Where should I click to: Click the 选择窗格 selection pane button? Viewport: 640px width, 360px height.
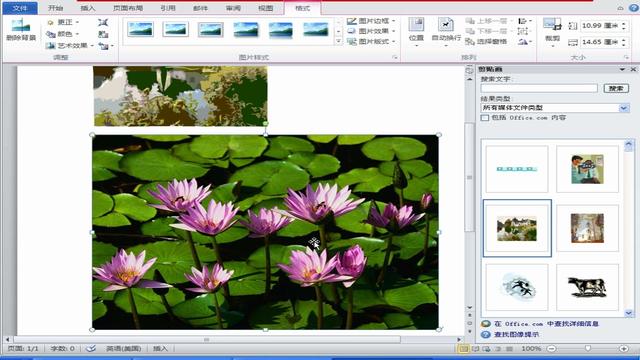pos(487,41)
